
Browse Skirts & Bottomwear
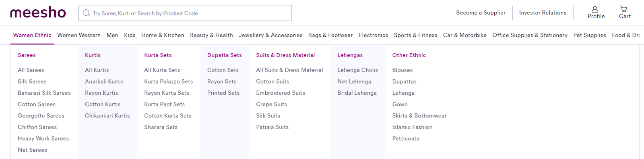coord(419,116)
